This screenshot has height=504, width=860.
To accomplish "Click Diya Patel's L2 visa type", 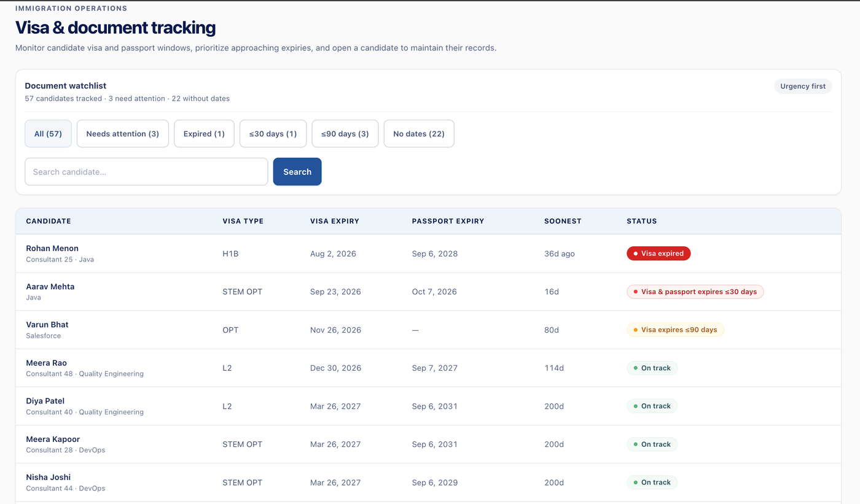I will pyautogui.click(x=227, y=406).
